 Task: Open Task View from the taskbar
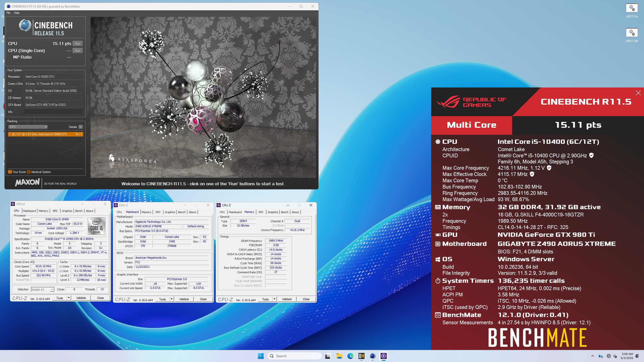tap(328, 356)
